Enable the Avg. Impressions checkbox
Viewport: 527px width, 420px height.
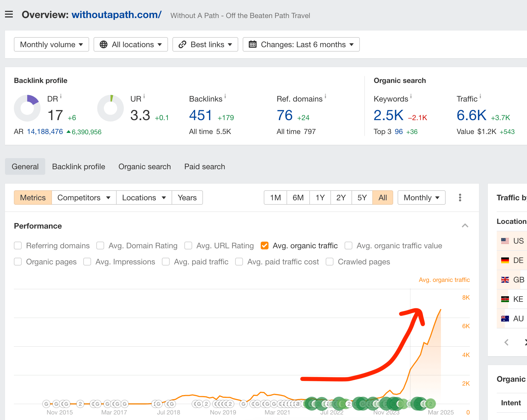click(x=87, y=262)
